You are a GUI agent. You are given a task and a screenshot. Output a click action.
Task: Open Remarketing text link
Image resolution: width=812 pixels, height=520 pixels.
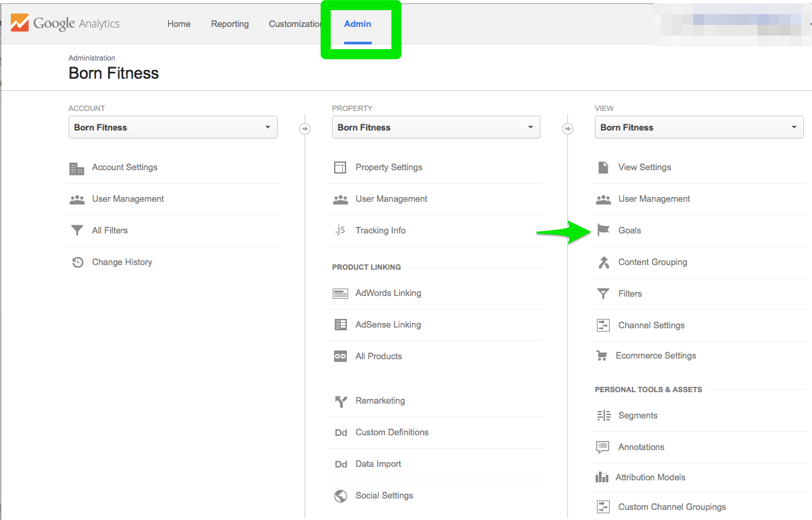[380, 401]
